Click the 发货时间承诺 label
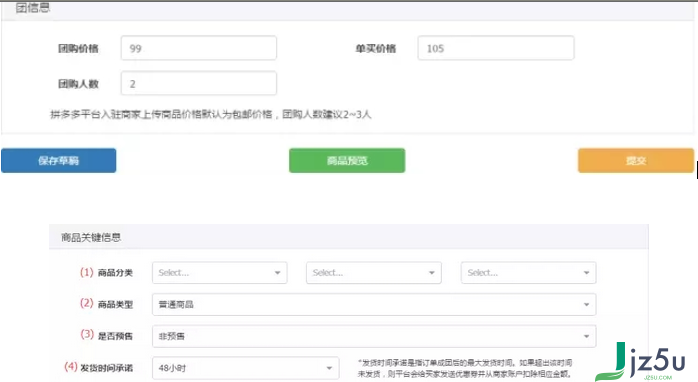This screenshot has width=698, height=382. click(106, 368)
